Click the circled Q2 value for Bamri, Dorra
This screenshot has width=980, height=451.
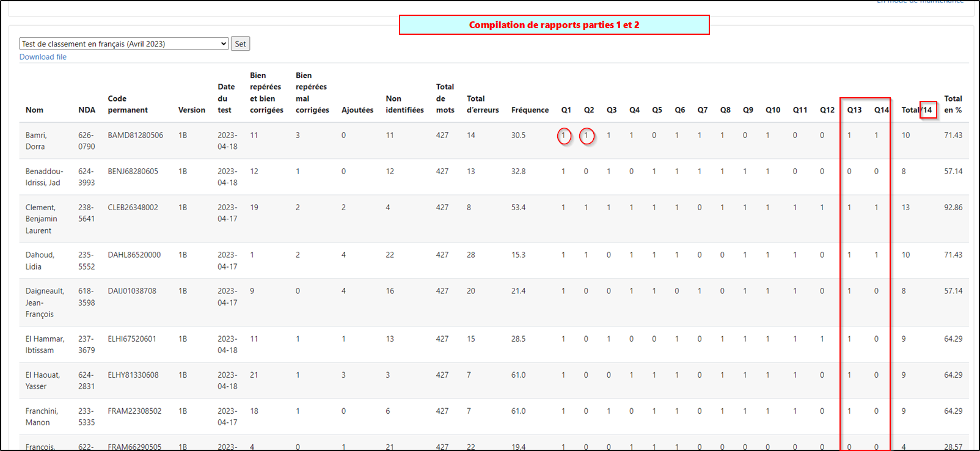click(587, 136)
